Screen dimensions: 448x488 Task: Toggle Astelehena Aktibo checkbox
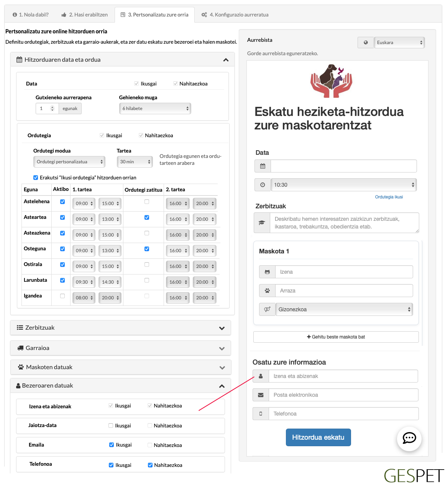coord(62,202)
